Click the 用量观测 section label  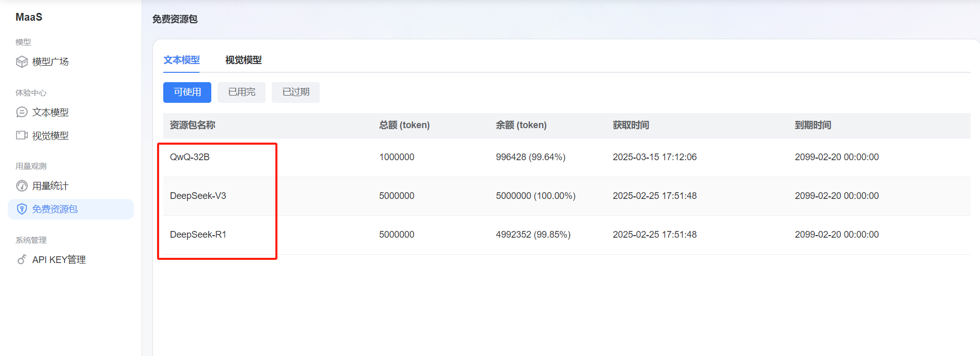coord(31,166)
